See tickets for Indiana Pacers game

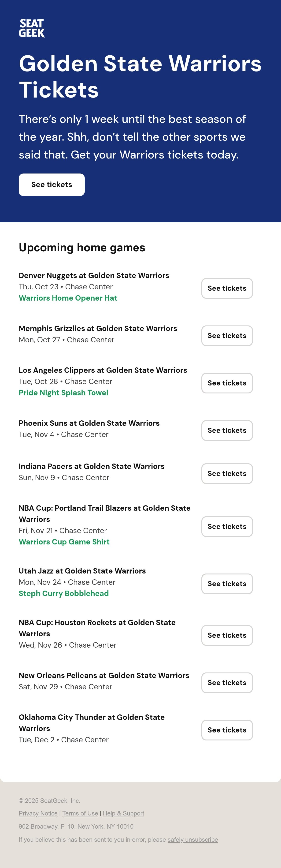227,473
